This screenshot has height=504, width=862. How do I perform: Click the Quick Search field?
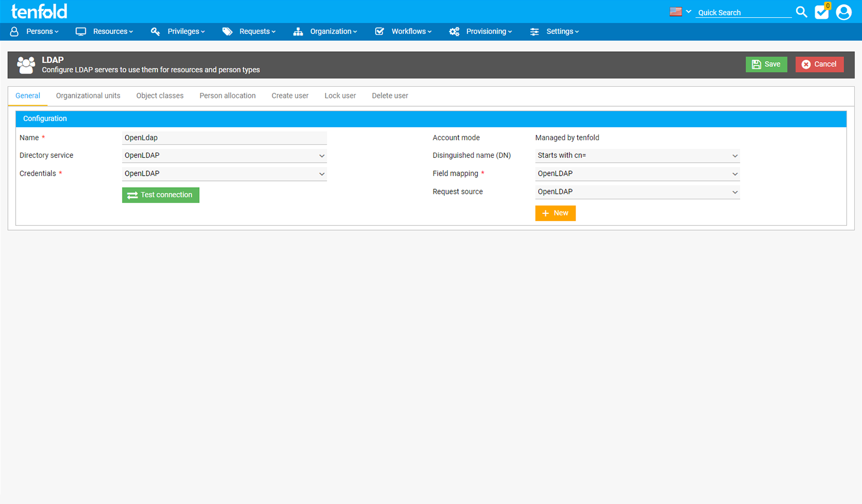(x=743, y=13)
